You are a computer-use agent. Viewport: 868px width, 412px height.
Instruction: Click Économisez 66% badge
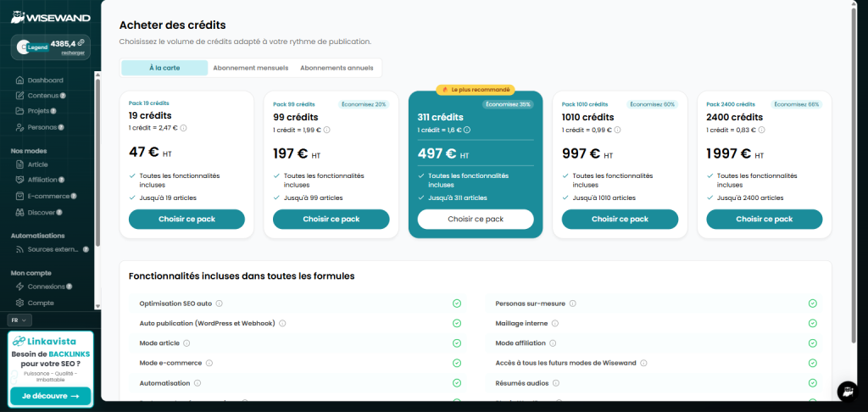tap(797, 104)
